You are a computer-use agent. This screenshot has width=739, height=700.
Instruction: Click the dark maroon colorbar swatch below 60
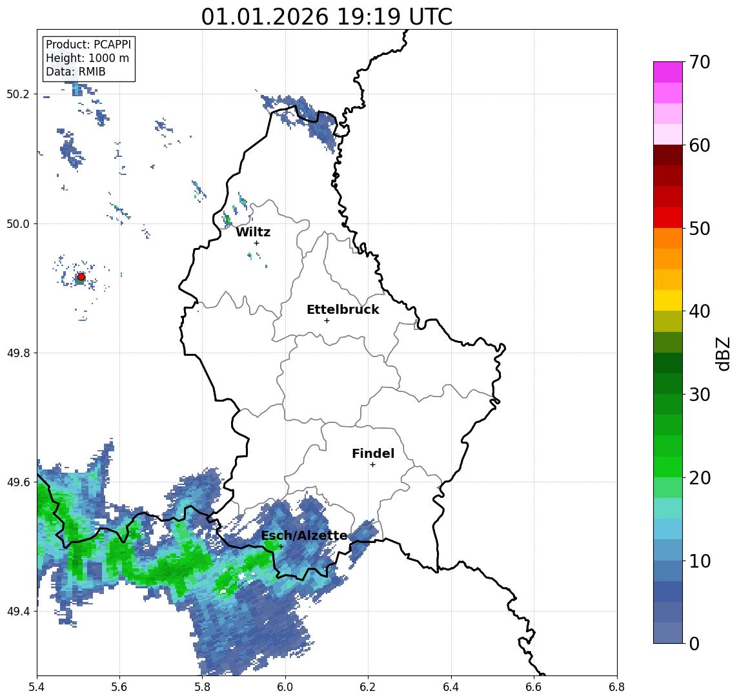[x=668, y=155]
